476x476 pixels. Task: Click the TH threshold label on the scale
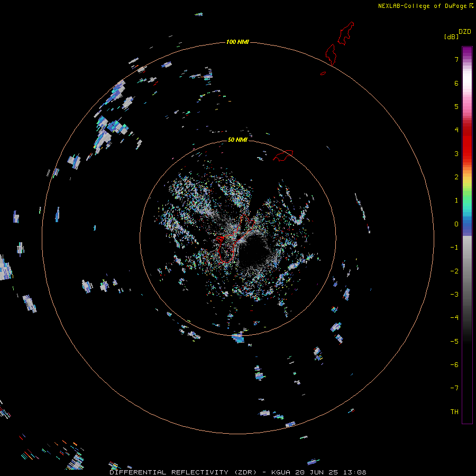point(454,412)
